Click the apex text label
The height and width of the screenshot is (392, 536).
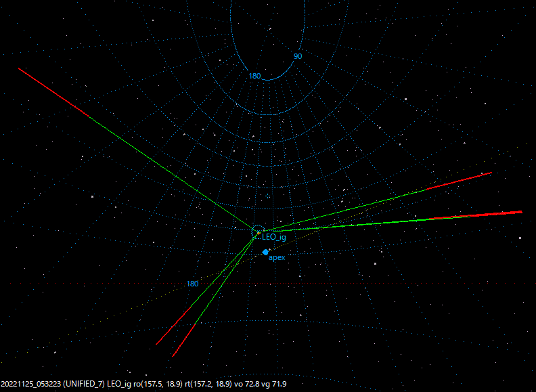pos(277,257)
